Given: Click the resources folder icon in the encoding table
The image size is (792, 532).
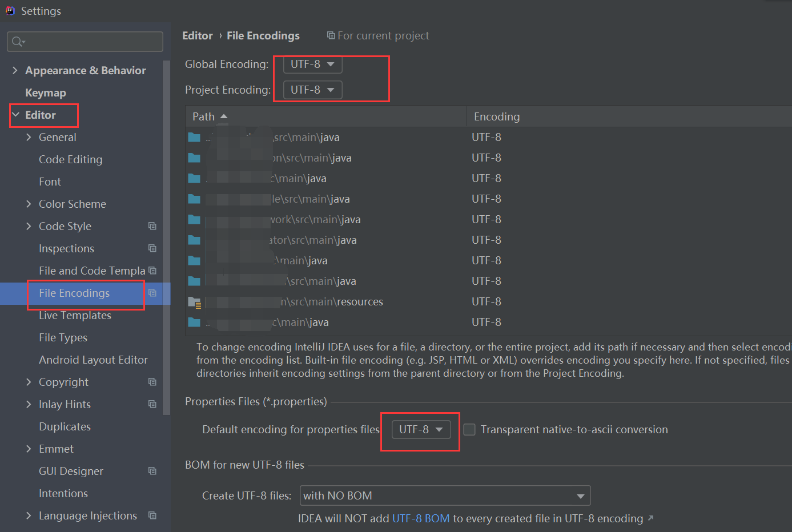Looking at the screenshot, I should (194, 301).
